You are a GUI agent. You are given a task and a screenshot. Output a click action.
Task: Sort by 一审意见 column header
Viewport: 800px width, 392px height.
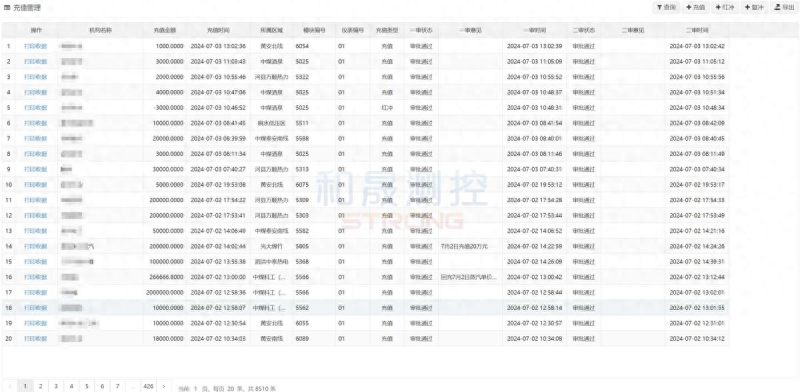(x=470, y=30)
